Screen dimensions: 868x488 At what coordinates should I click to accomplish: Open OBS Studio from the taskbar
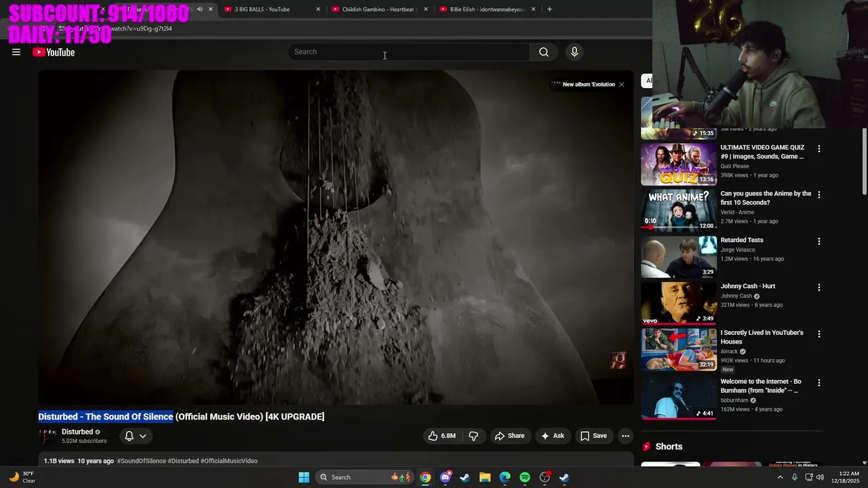click(x=545, y=477)
